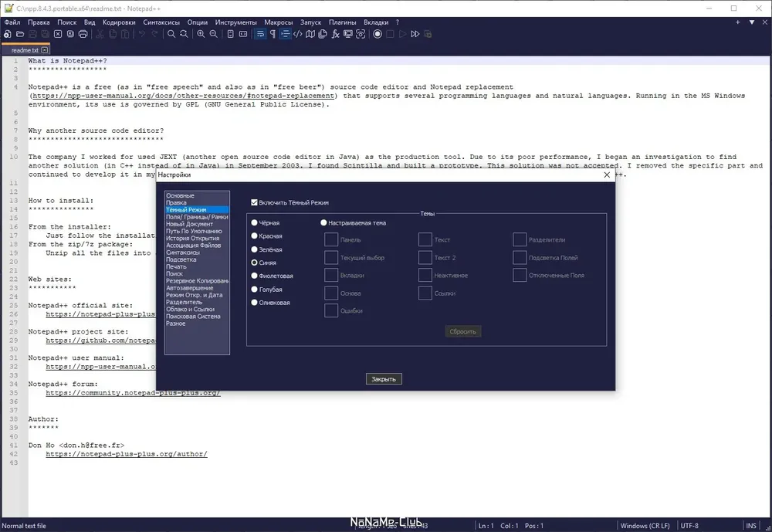Open Function List fx icon
This screenshot has height=532, width=772.
click(335, 34)
